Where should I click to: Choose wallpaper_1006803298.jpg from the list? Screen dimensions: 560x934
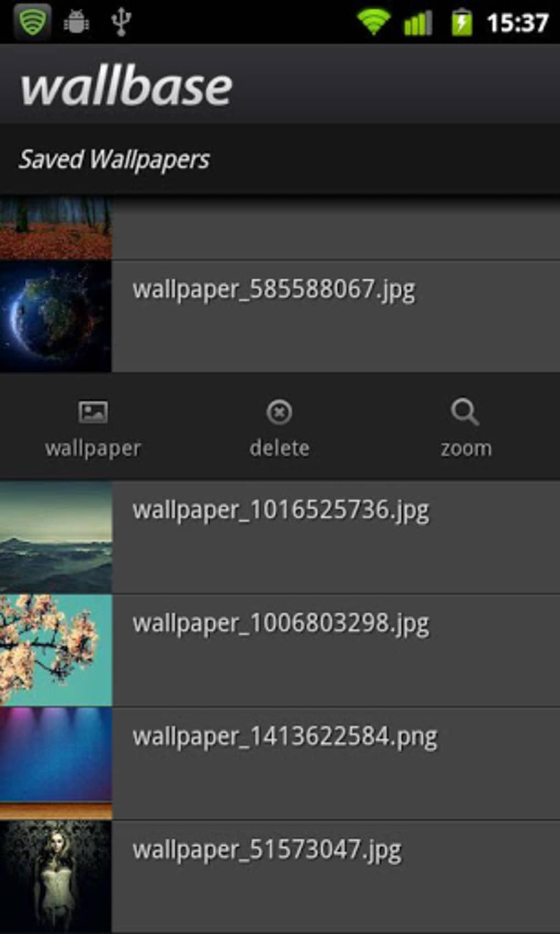[x=281, y=624]
